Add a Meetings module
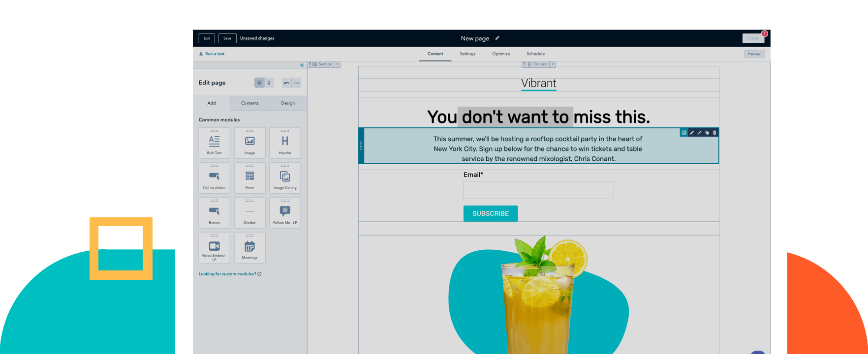The image size is (868, 354). [x=249, y=248]
